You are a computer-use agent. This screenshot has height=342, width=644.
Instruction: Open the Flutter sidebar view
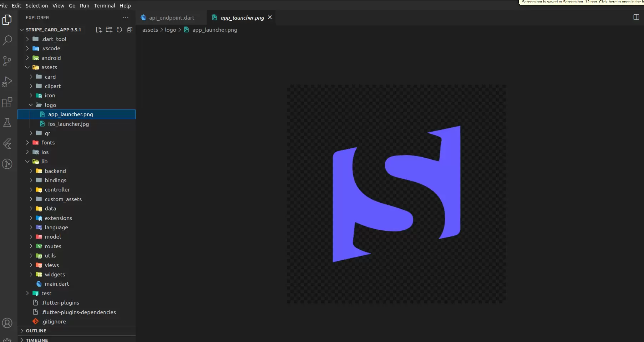tap(7, 143)
